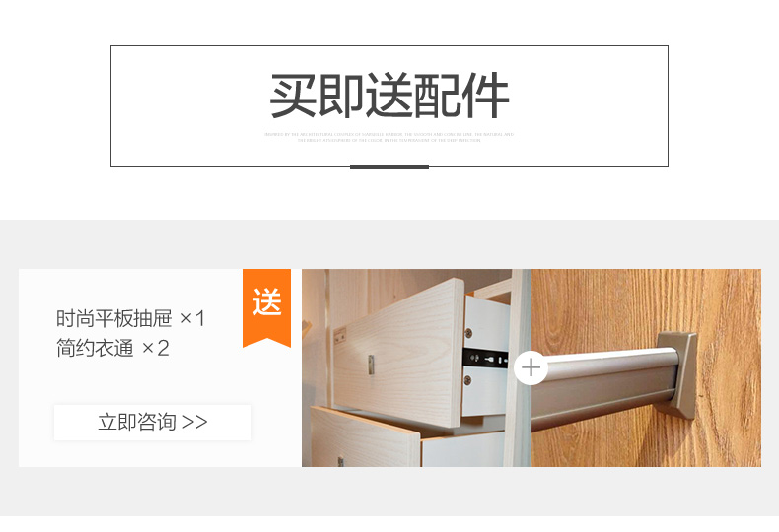Click the small English subtitle under the heading
The image size is (779, 532).
point(389,138)
